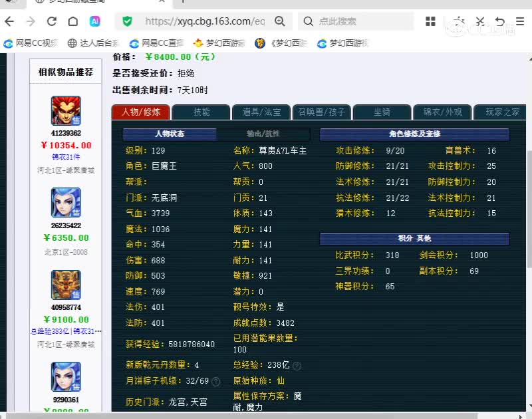Switch to the 道具/法宝 tab

pos(261,112)
